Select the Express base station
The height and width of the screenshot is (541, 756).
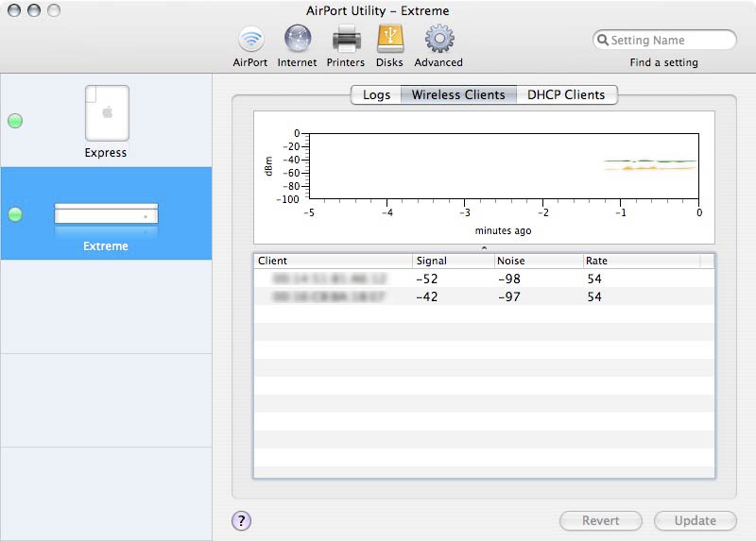tap(107, 122)
